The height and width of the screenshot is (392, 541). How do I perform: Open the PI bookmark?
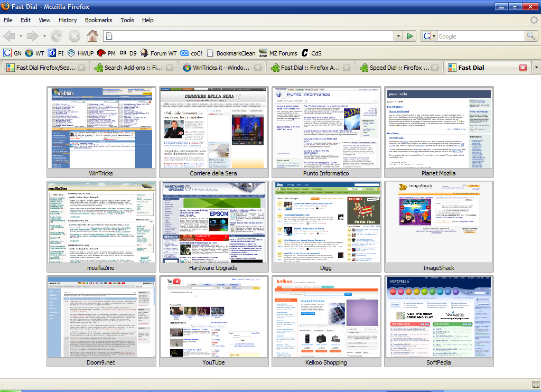tap(56, 53)
